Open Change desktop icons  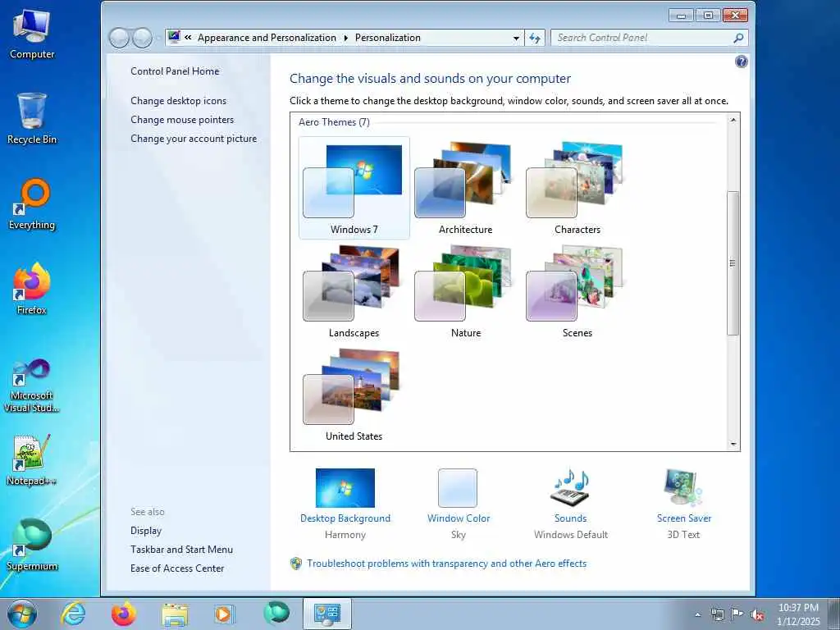178,101
